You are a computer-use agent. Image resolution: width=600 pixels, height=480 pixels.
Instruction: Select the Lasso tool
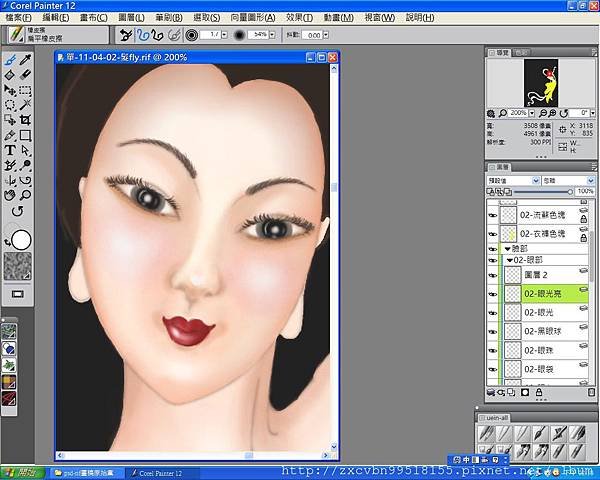10,105
